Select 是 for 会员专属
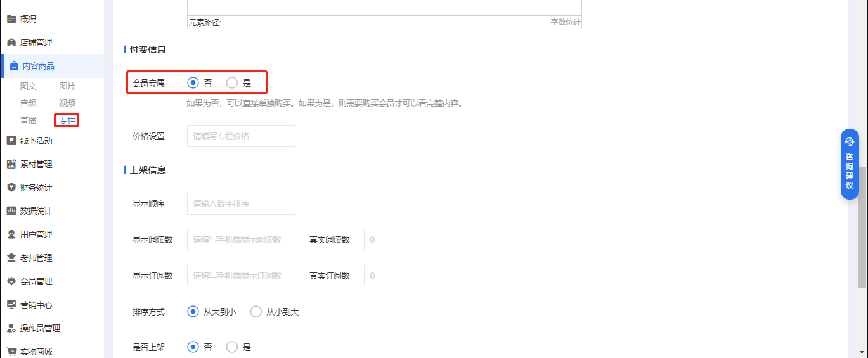The image size is (868, 358). (x=232, y=82)
